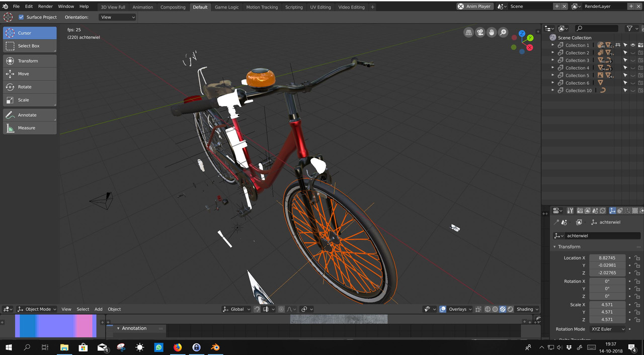Select the Cursor tool
The height and width of the screenshot is (355, 644).
(x=30, y=33)
